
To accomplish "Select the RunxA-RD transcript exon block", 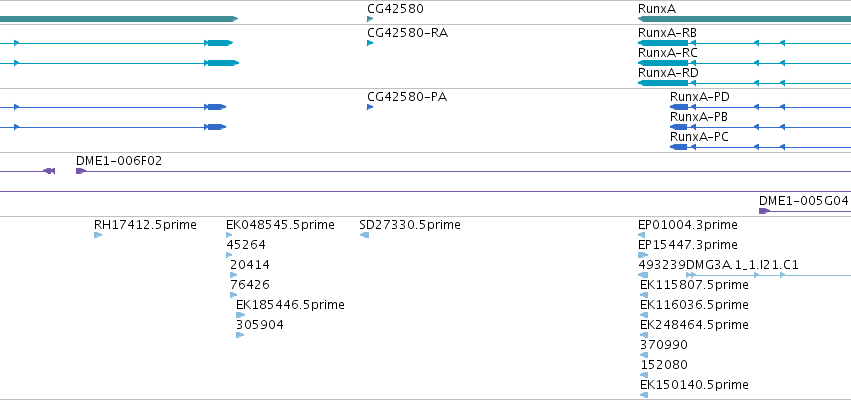I will pyautogui.click(x=663, y=83).
